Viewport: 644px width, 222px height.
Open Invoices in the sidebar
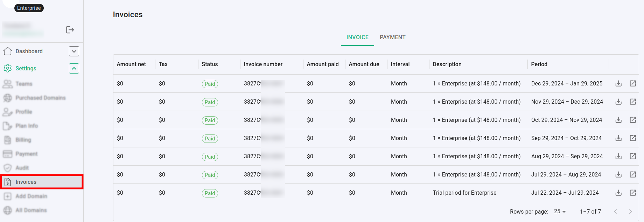click(x=26, y=182)
